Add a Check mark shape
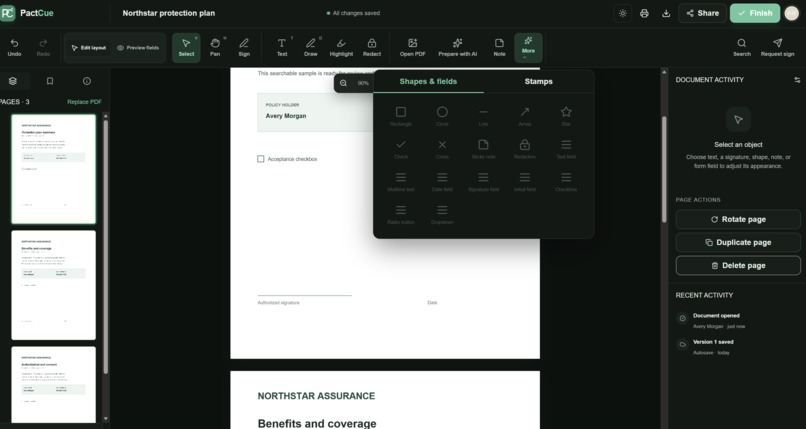This screenshot has width=806, height=429. pyautogui.click(x=401, y=149)
